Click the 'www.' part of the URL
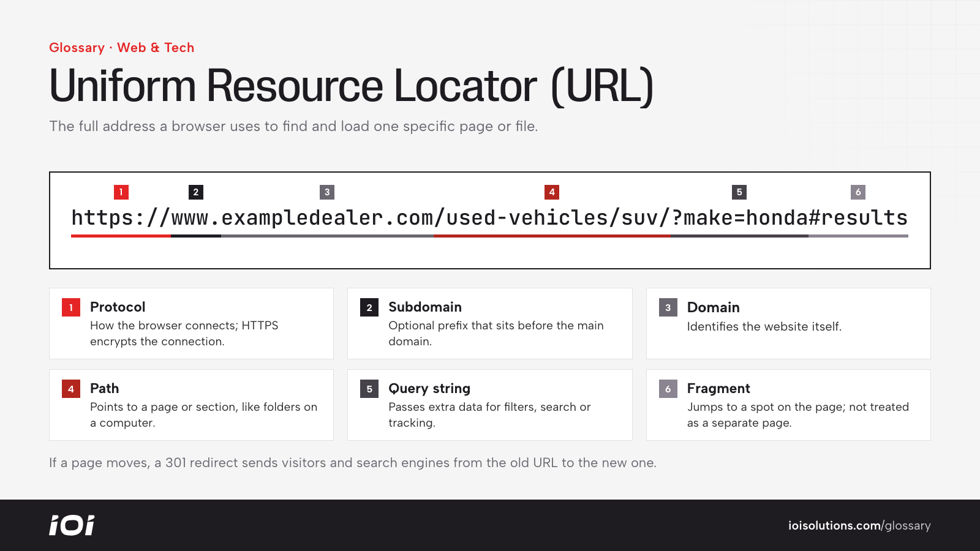The width and height of the screenshot is (980, 551). (x=196, y=218)
